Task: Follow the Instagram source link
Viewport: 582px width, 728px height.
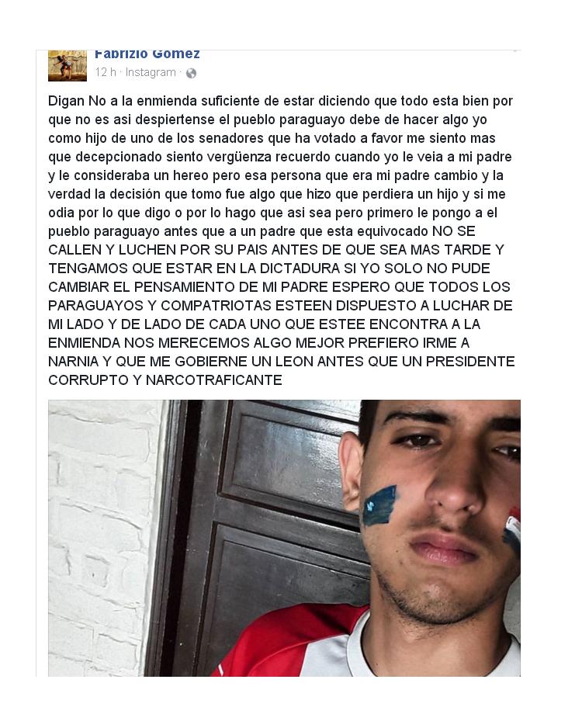Action: click(151, 72)
